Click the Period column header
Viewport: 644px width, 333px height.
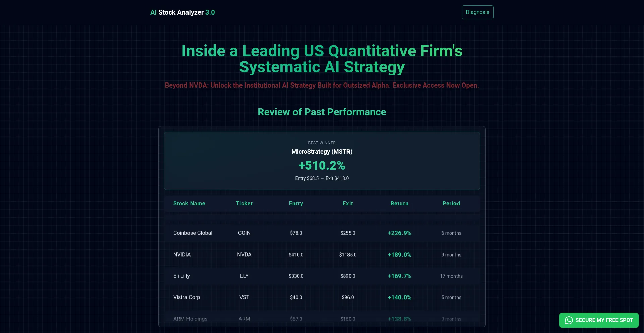pos(451,203)
